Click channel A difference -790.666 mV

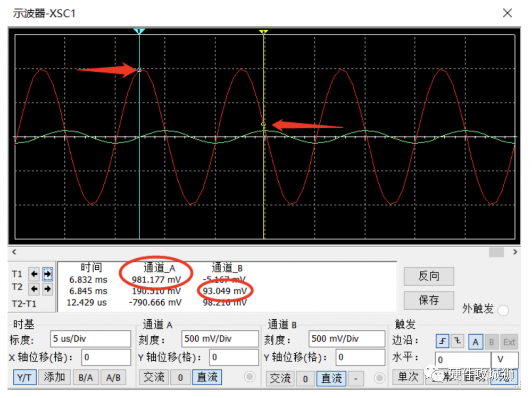pyautogui.click(x=155, y=302)
